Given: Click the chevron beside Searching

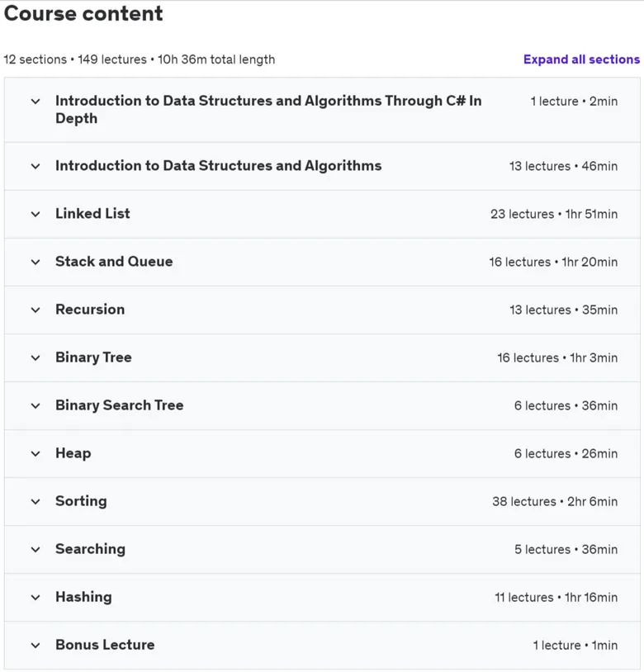Looking at the screenshot, I should click(36, 550).
